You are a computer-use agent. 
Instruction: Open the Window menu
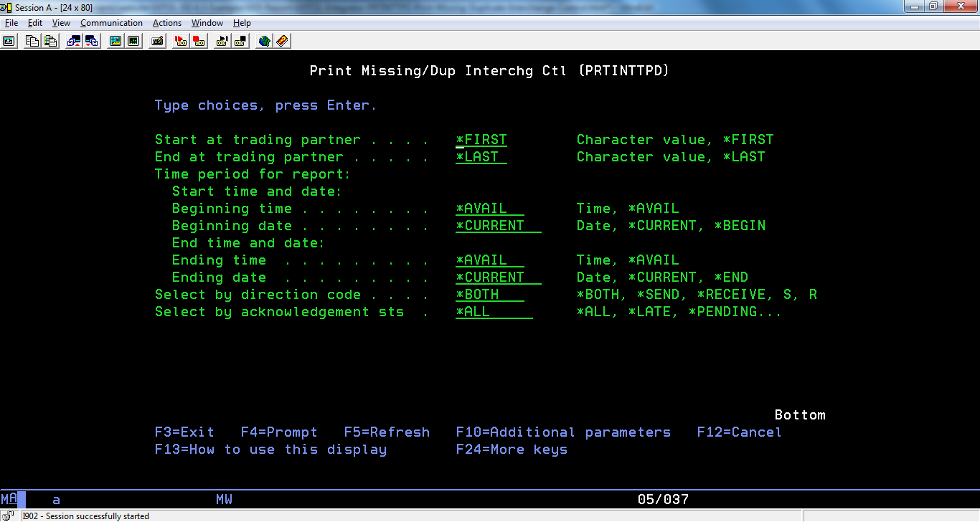point(207,23)
